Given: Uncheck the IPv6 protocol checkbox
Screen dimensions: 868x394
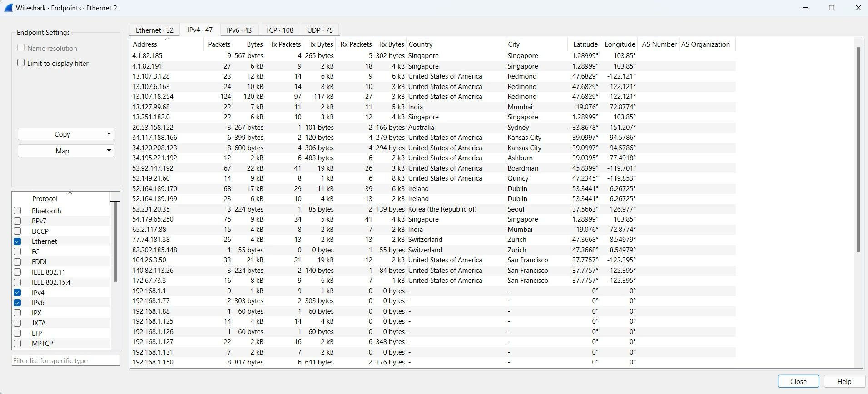Looking at the screenshot, I should [x=17, y=303].
